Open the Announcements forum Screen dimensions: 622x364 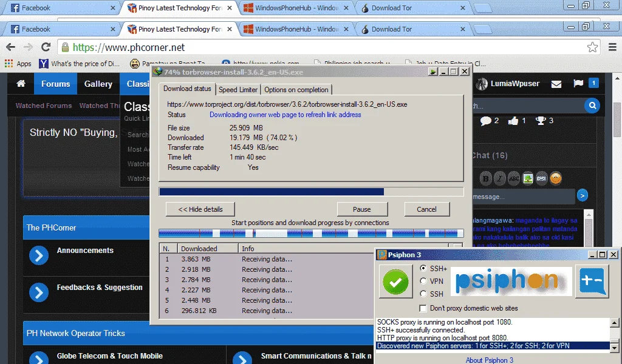[85, 251]
